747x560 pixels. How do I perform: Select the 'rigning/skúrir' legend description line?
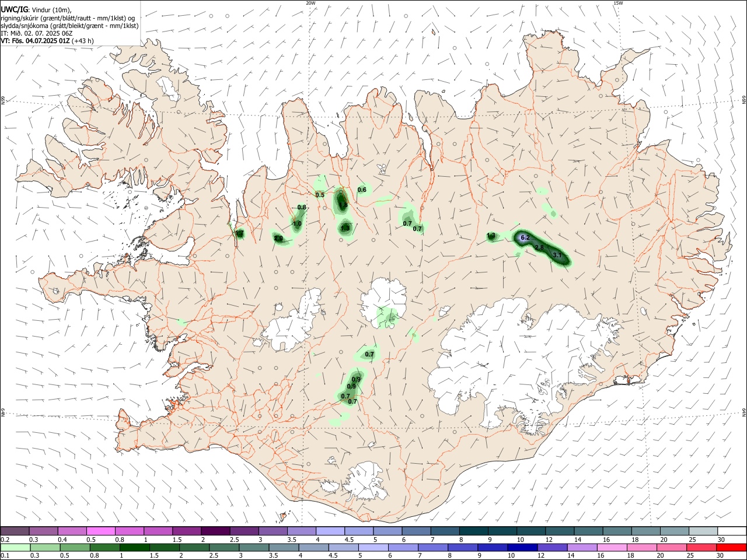[x=68, y=18]
